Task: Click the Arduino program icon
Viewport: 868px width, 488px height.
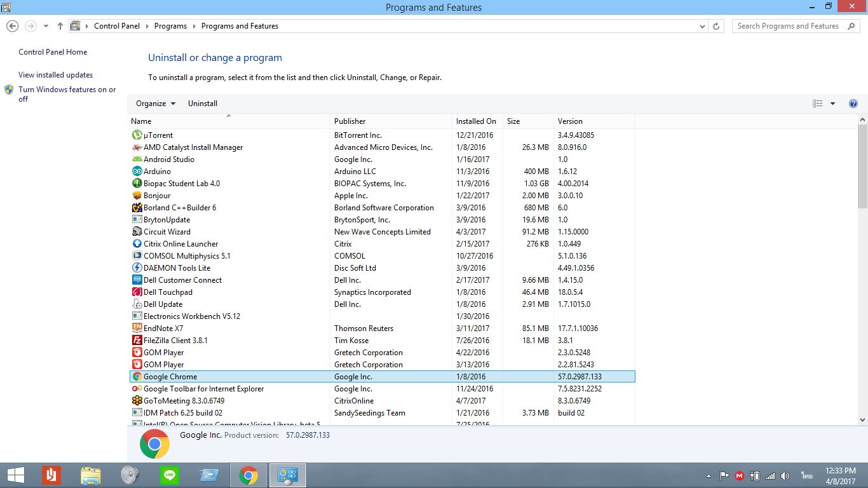Action: point(137,172)
